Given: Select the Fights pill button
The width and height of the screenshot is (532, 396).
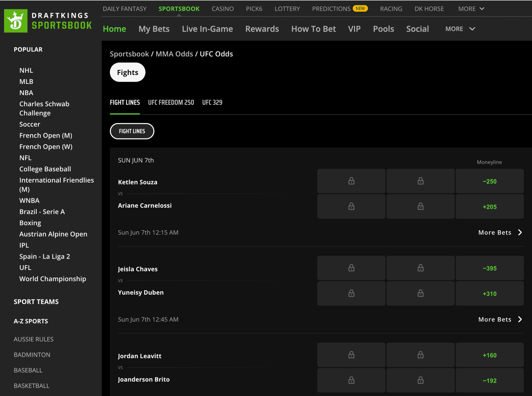Looking at the screenshot, I should [128, 72].
